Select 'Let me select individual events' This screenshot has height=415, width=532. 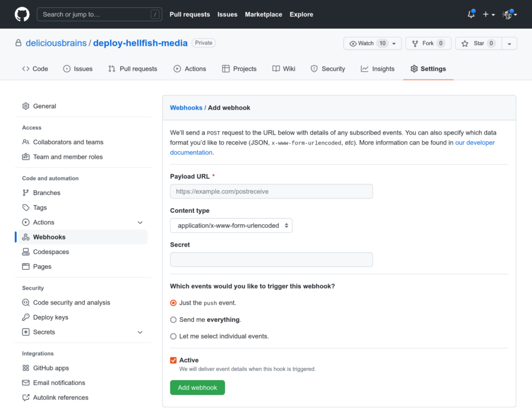(x=173, y=336)
